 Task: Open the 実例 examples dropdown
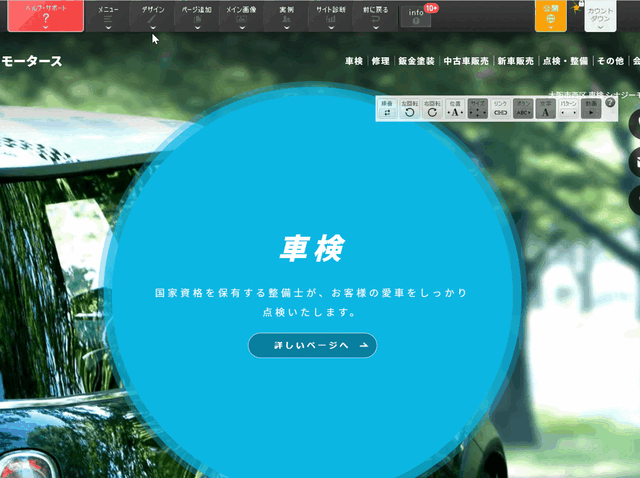[x=287, y=16]
